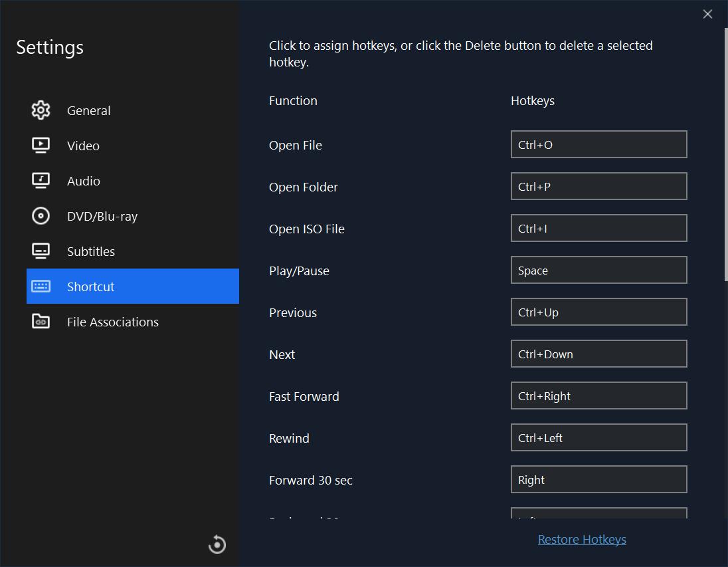Click the reset settings circular arrow icon

(217, 544)
